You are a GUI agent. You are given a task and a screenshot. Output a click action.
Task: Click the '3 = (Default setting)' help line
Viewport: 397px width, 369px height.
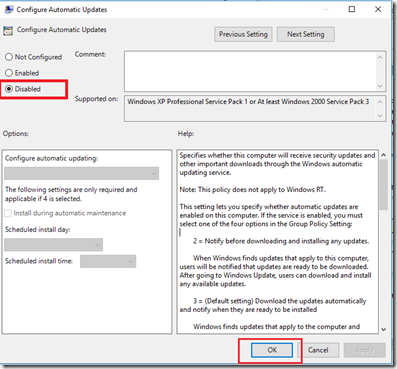280,301
